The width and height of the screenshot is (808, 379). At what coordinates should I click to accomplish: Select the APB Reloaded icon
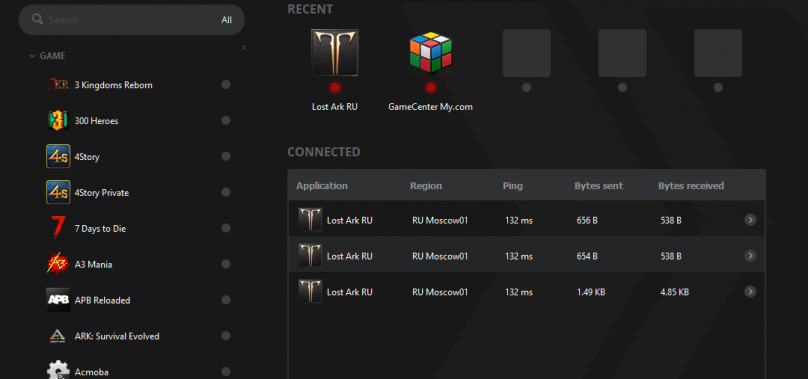click(58, 300)
